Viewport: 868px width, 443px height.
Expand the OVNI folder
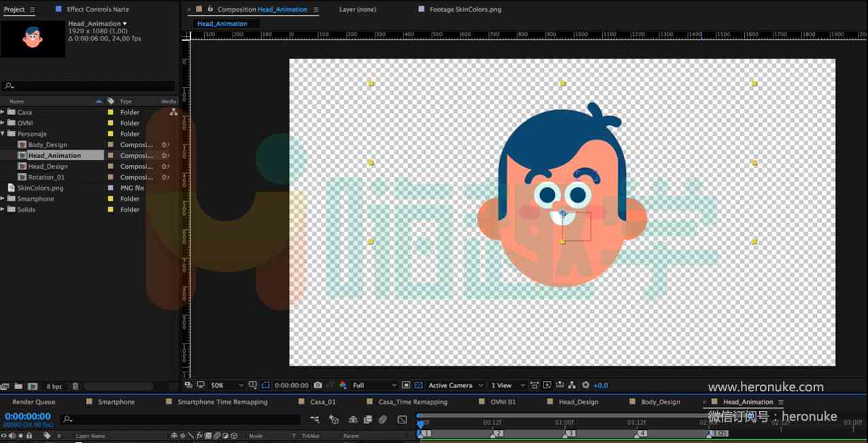3,123
